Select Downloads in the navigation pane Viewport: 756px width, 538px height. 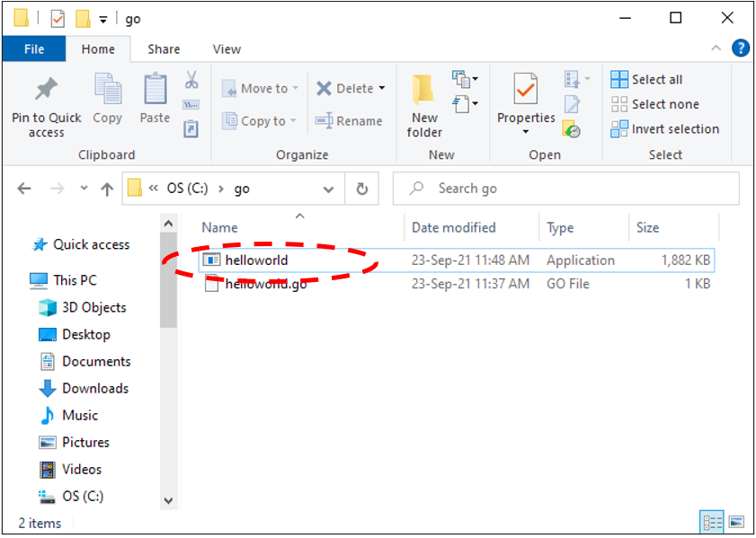(x=94, y=388)
